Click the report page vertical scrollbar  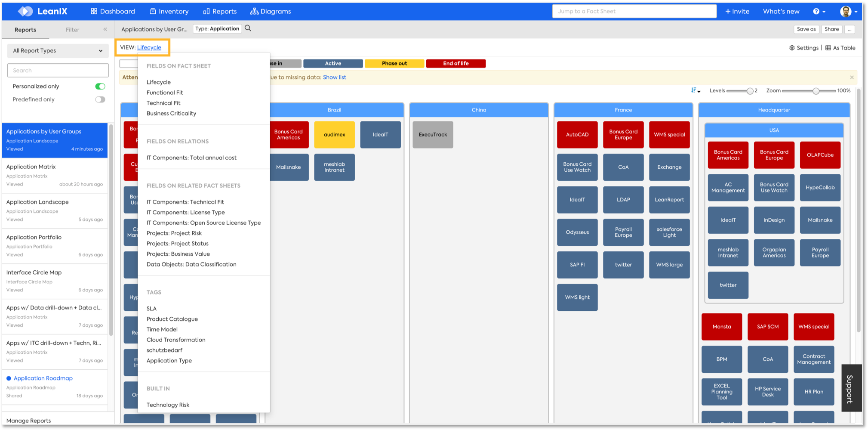(859, 211)
